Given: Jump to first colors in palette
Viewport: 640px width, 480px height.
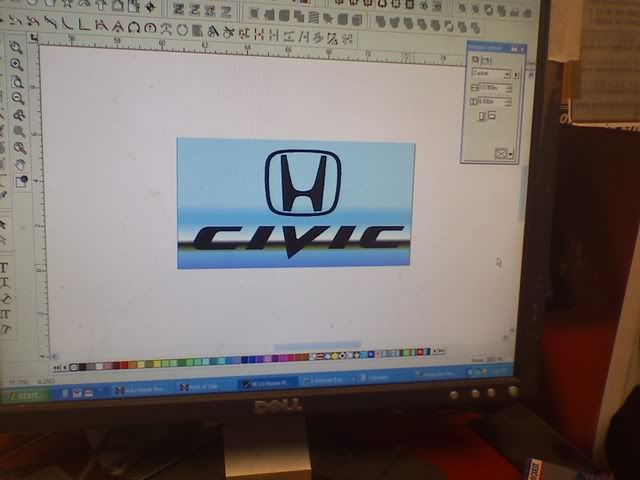Looking at the screenshot, I should click(x=56, y=368).
